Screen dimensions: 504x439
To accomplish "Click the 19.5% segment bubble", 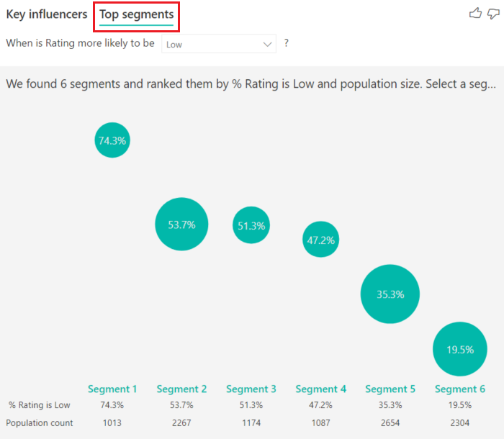I will click(460, 349).
